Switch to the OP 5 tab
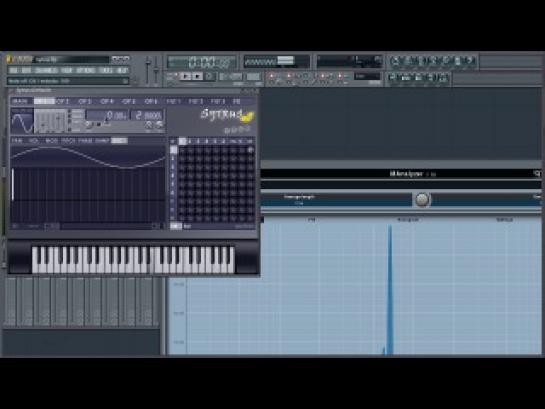This screenshot has height=409, width=545. coord(129,101)
